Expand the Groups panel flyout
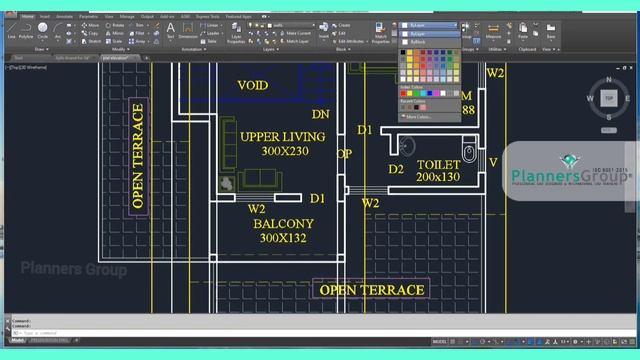 point(470,49)
